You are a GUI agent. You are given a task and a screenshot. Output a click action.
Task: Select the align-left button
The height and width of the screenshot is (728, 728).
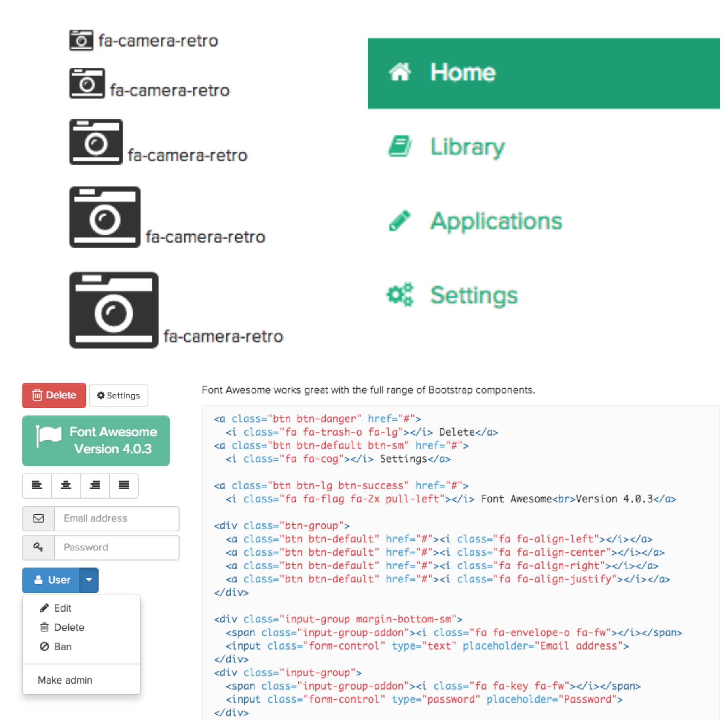[x=36, y=486]
